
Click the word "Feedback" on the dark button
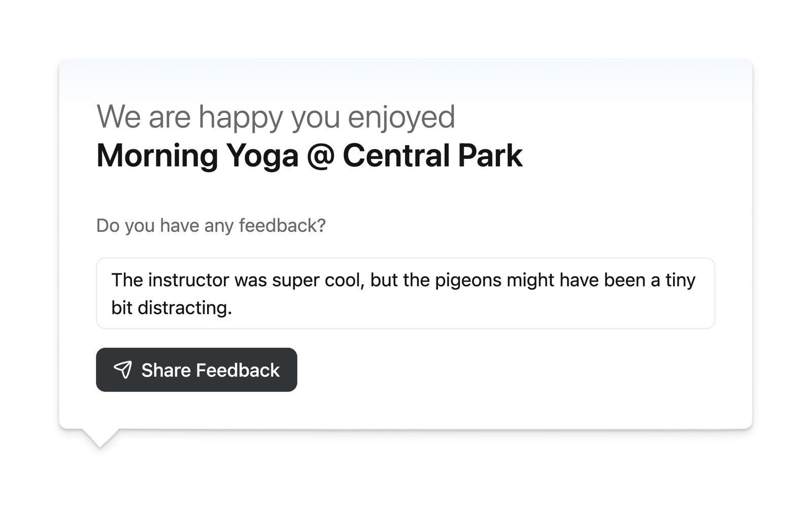[x=238, y=370]
